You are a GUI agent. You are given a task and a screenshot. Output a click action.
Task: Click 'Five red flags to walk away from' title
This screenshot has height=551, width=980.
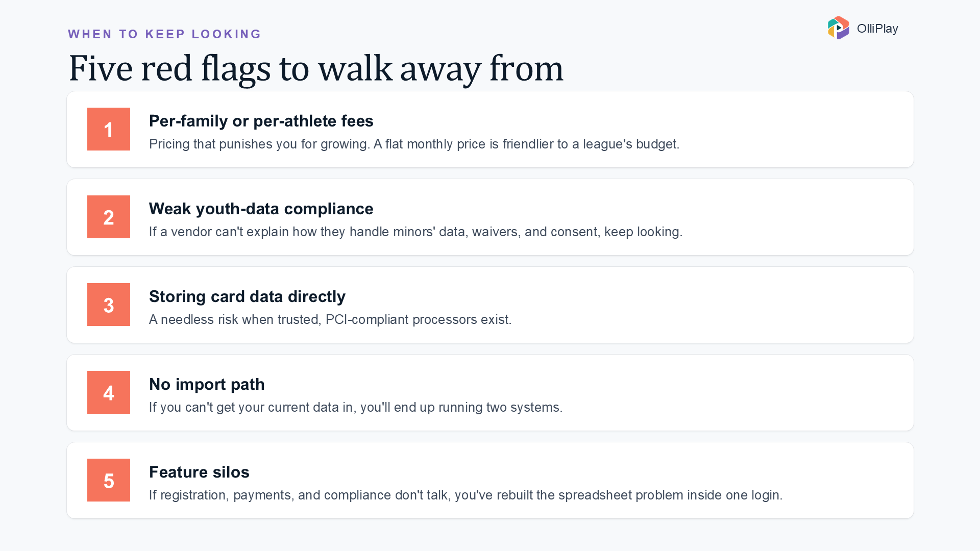[316, 68]
